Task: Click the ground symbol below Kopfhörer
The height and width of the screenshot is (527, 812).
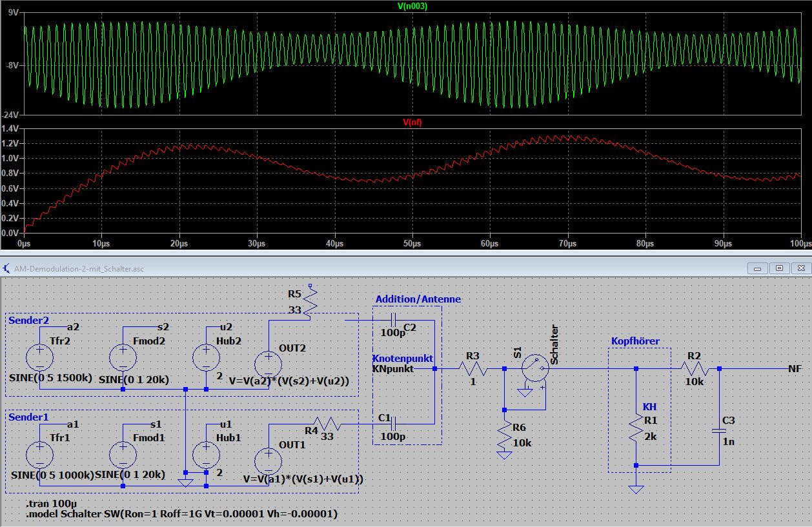Action: click(x=636, y=490)
